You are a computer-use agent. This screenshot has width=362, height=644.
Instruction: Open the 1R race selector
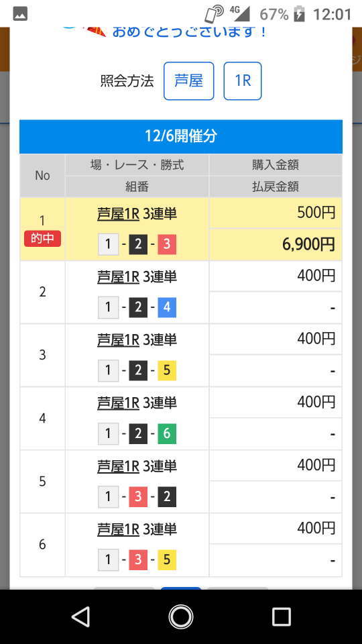point(243,81)
